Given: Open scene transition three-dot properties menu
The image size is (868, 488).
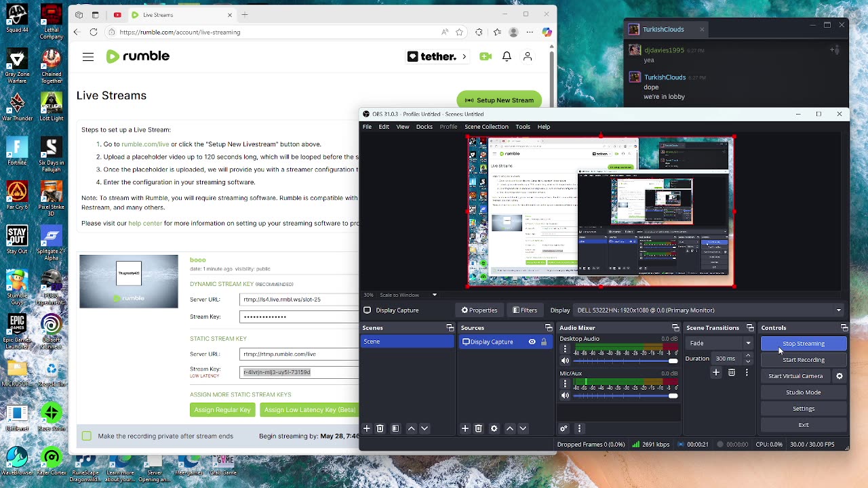Looking at the screenshot, I should (x=747, y=373).
